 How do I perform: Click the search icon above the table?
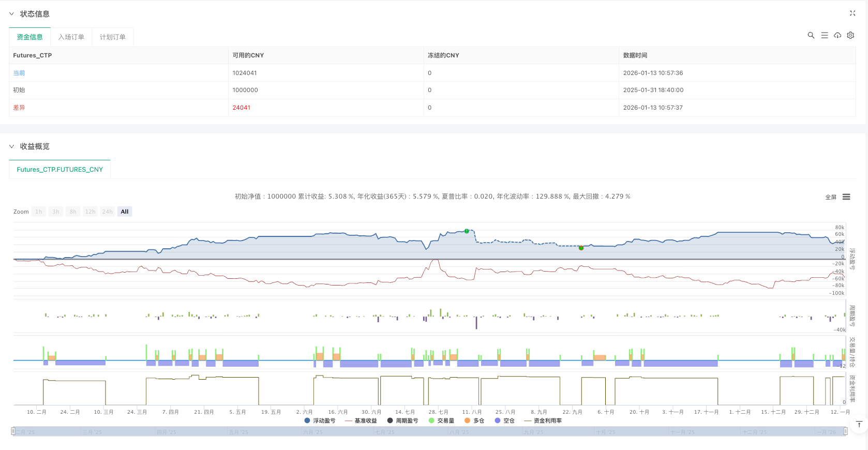[x=811, y=35]
